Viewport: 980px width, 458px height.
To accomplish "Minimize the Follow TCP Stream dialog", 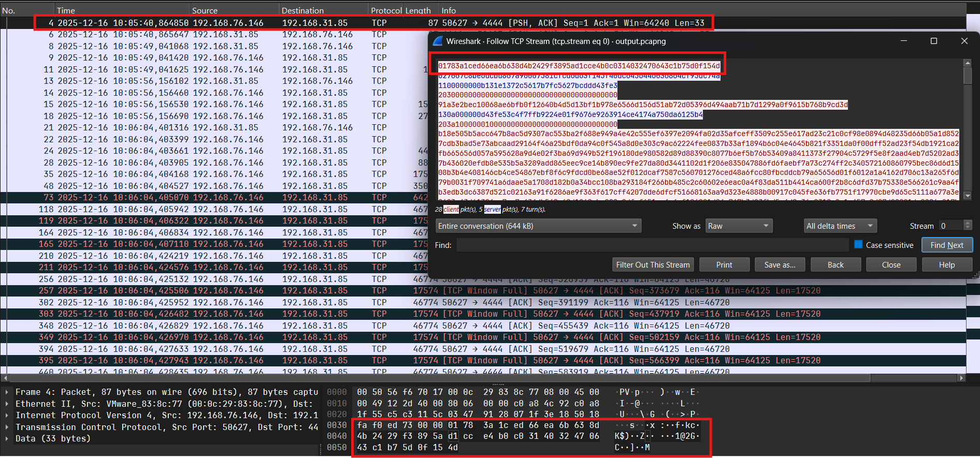I will pyautogui.click(x=904, y=41).
